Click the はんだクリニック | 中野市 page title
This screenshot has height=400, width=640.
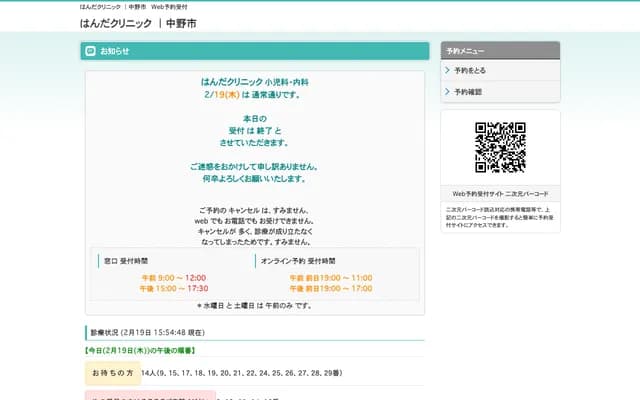point(138,22)
